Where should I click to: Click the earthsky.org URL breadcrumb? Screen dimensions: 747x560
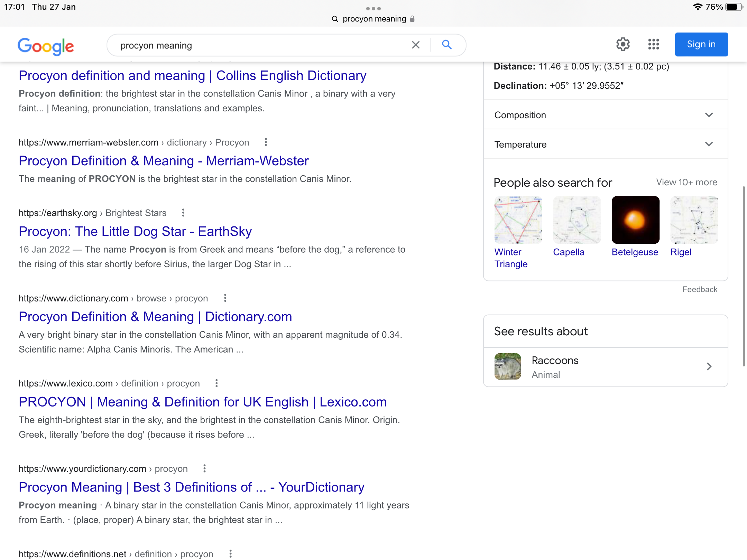[x=92, y=213]
